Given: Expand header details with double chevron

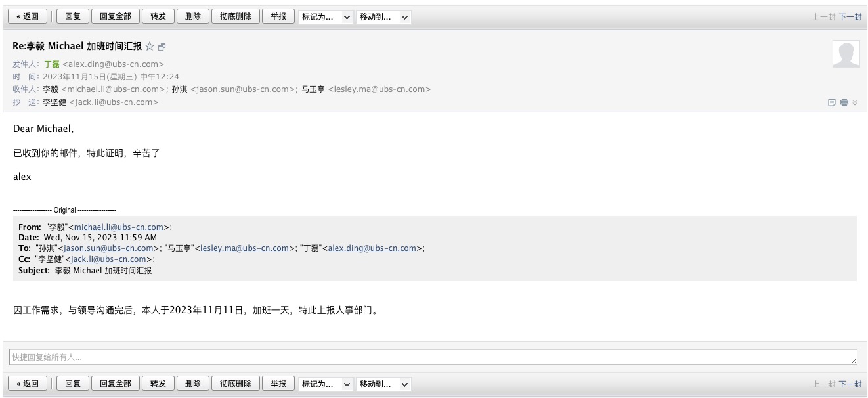Looking at the screenshot, I should tap(855, 102).
